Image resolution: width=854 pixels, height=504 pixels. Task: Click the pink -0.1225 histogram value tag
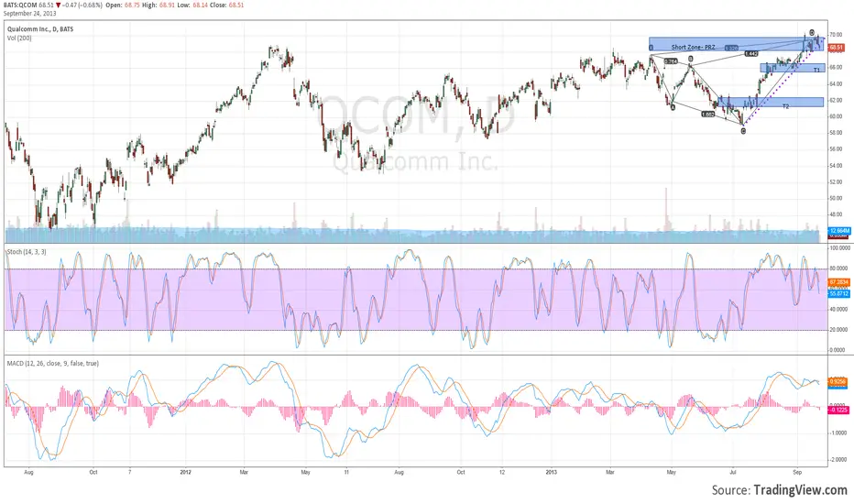tap(838, 410)
